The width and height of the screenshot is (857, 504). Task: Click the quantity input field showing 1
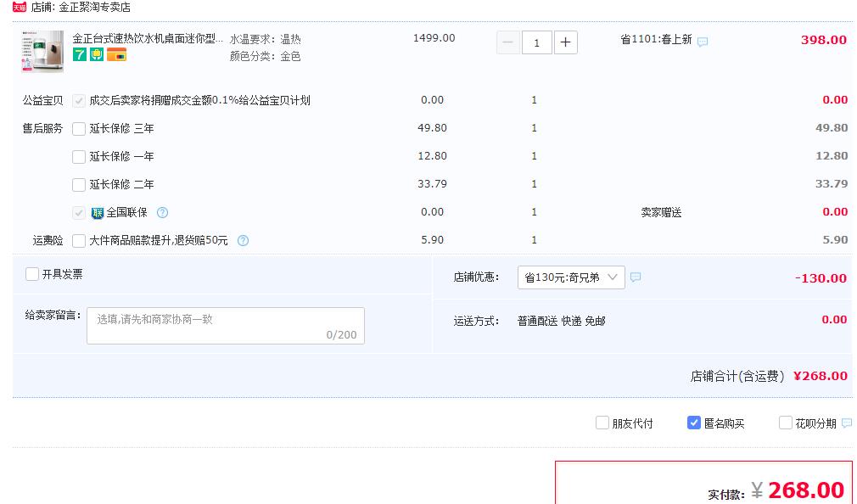pos(537,42)
